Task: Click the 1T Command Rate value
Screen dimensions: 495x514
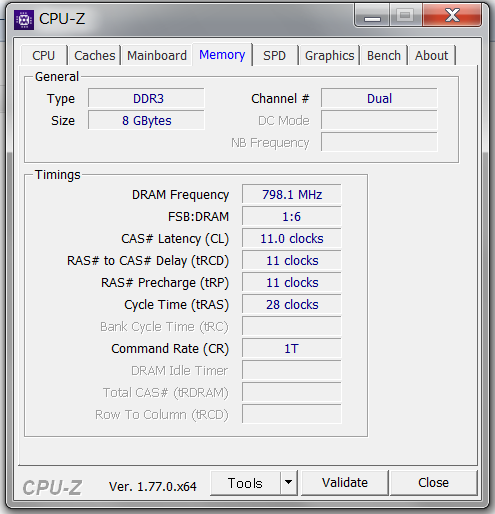Action: (292, 349)
